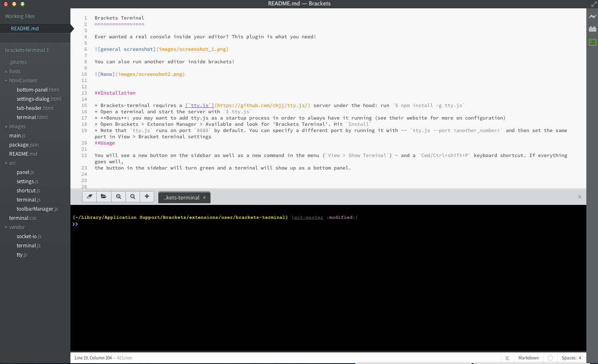Click the images/screenshot2.png link text
598x364 pixels.
tap(150, 74)
